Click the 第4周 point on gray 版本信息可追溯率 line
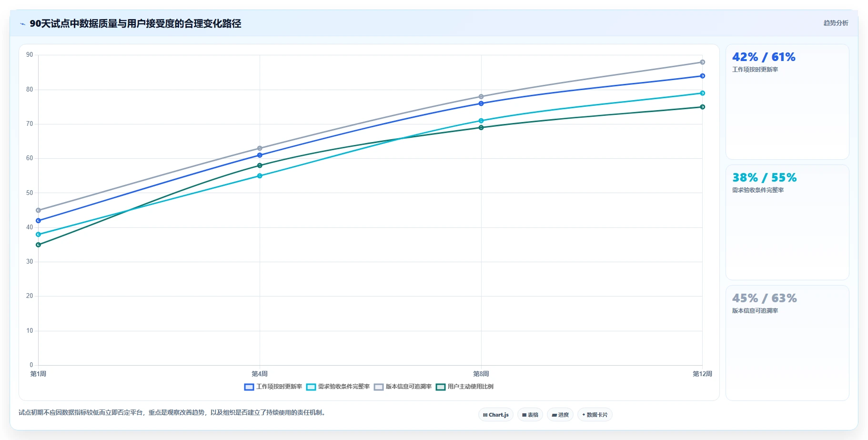Viewport: 868px width, 440px height. click(260, 148)
